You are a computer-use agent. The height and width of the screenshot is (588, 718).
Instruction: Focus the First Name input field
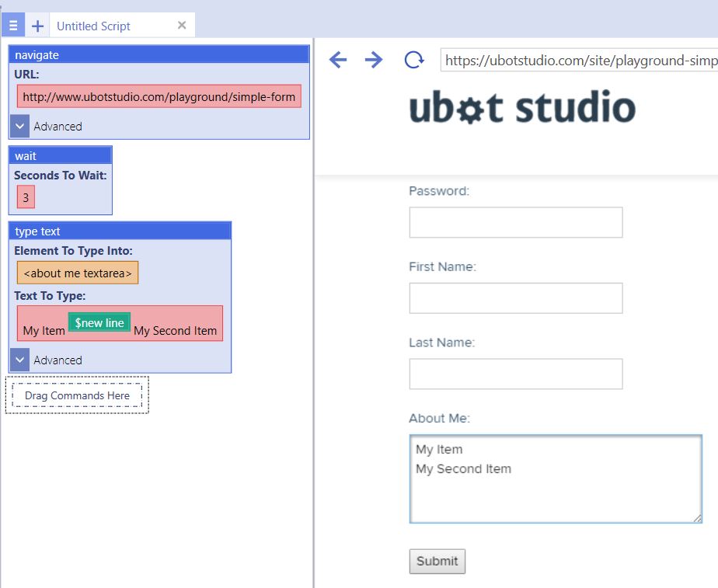pyautogui.click(x=516, y=298)
